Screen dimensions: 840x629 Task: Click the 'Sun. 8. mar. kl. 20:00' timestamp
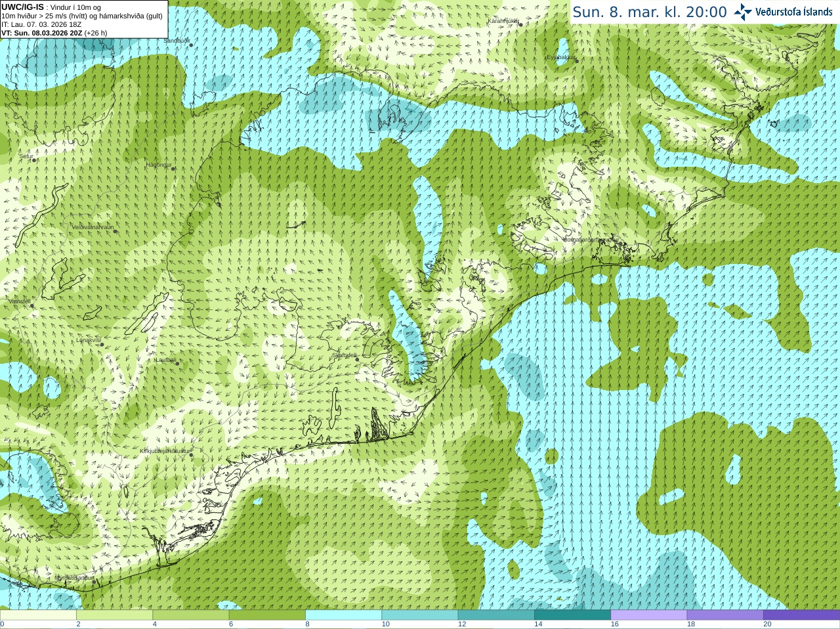click(x=650, y=12)
